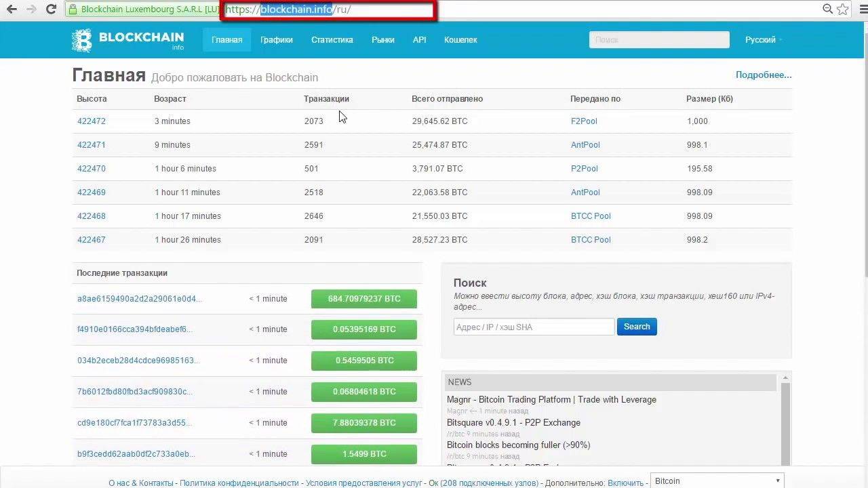Click the Включить footer link
Viewport: 868px width, 488px height.
[x=625, y=483]
